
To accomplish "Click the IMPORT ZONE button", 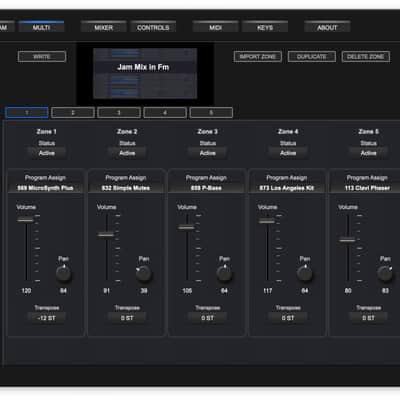I will tap(258, 57).
